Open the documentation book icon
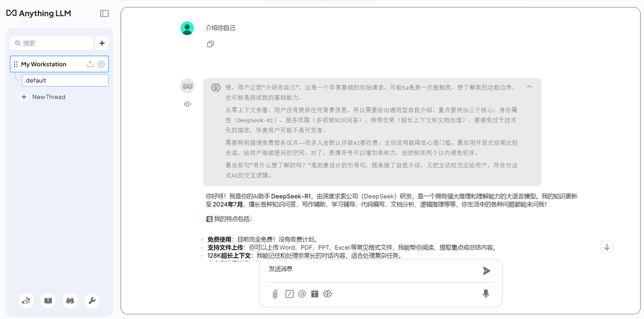The image size is (644, 319). [48, 301]
